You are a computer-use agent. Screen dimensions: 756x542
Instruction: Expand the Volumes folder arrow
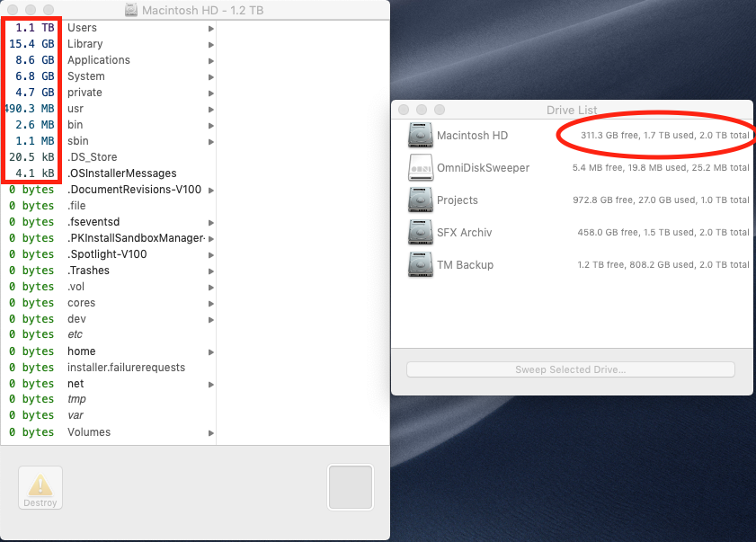point(210,433)
